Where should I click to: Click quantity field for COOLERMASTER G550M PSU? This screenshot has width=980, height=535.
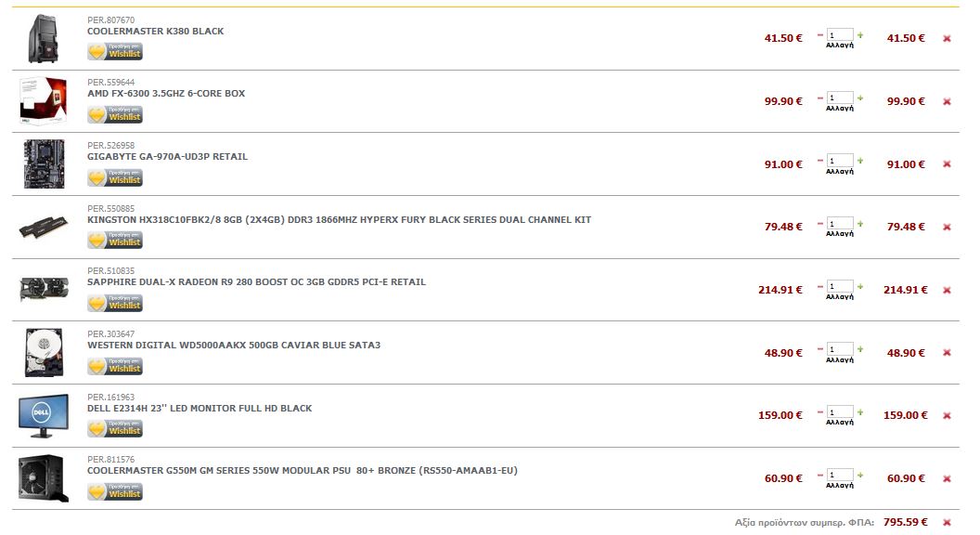point(840,475)
